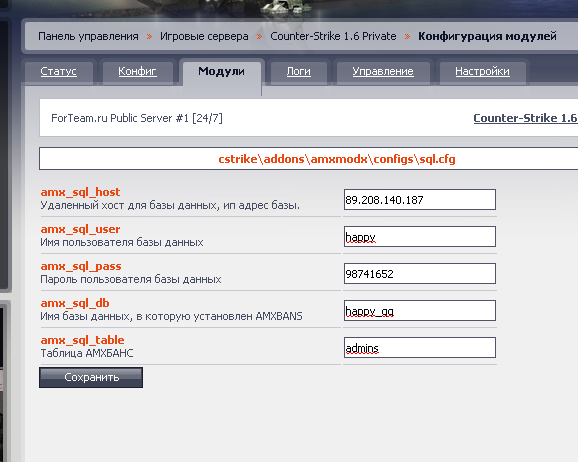Click the amx_sql_pass label
The image size is (578, 462).
[81, 266]
